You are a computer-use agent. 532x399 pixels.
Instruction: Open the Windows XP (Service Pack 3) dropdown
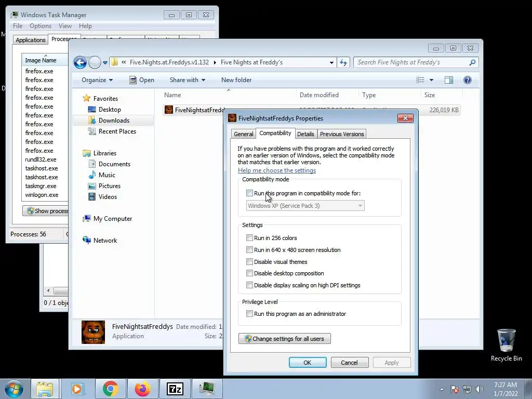(x=305, y=206)
